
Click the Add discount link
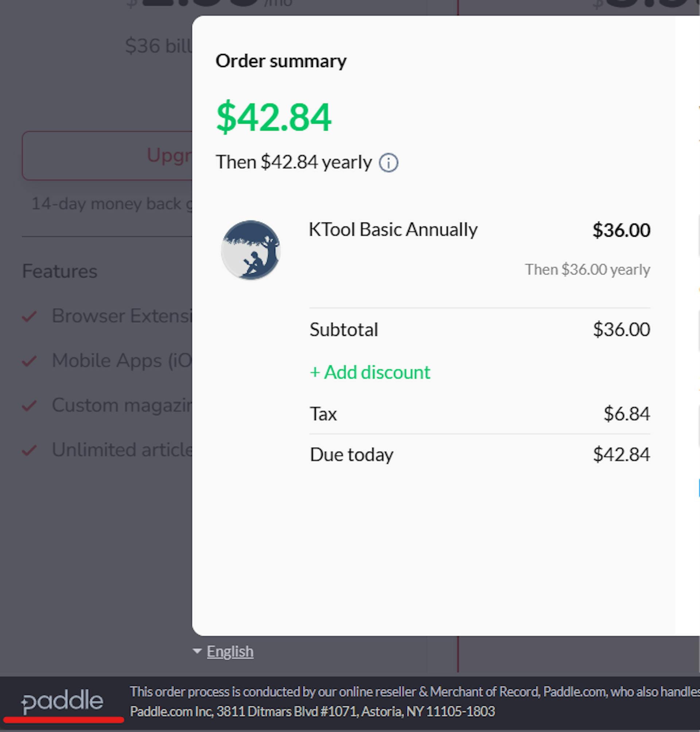[370, 372]
